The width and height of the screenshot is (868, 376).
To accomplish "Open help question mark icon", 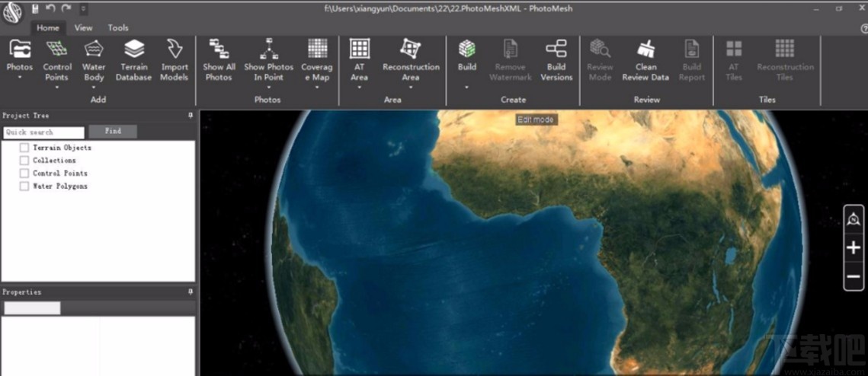I will pyautogui.click(x=864, y=28).
